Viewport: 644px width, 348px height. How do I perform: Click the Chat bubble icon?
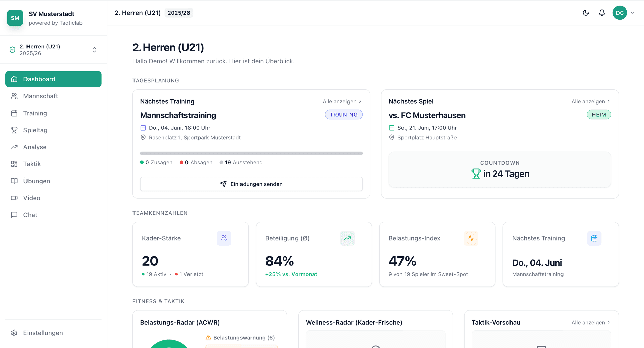click(x=14, y=215)
